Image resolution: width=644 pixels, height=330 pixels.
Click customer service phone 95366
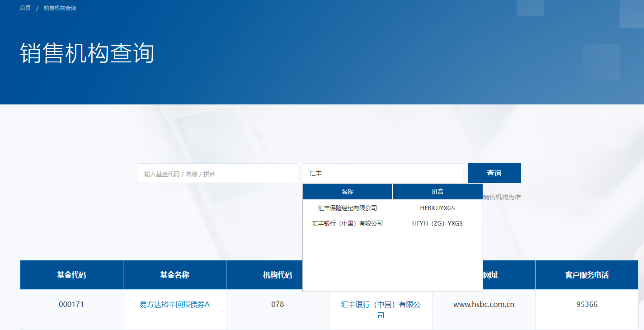coord(587,304)
